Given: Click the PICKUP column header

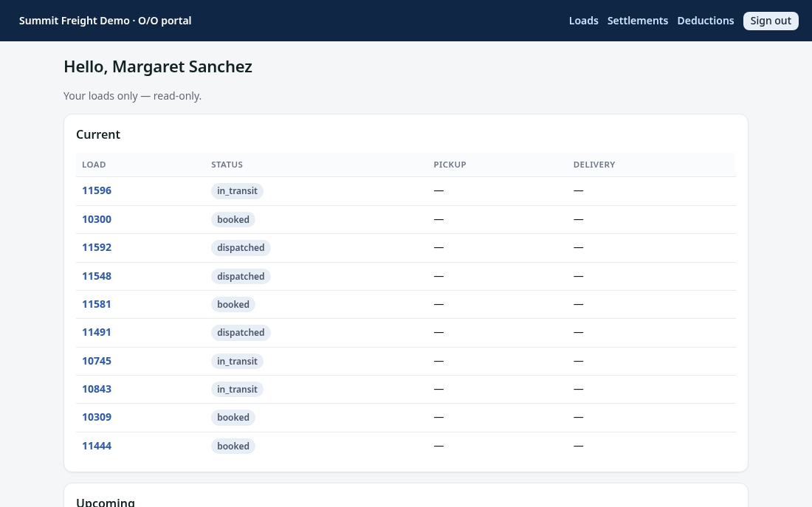Looking at the screenshot, I should [x=450, y=165].
